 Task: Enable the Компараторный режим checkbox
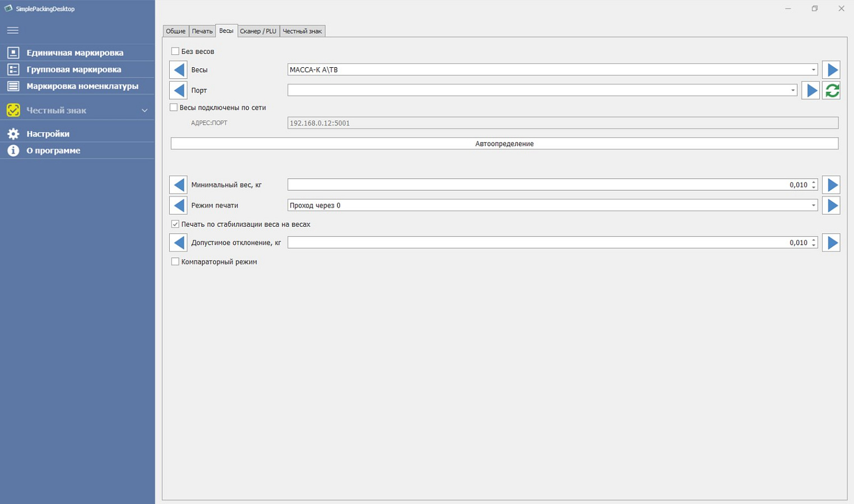(175, 262)
